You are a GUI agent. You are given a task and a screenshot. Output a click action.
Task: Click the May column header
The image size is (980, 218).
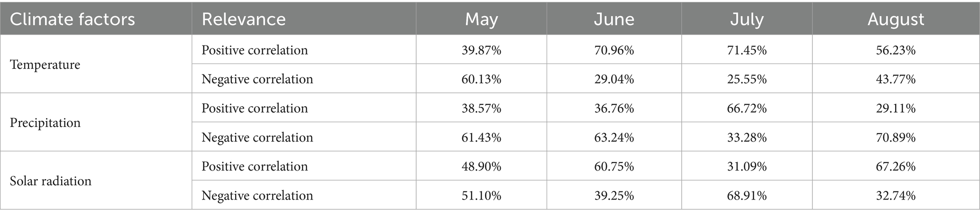pos(481,19)
